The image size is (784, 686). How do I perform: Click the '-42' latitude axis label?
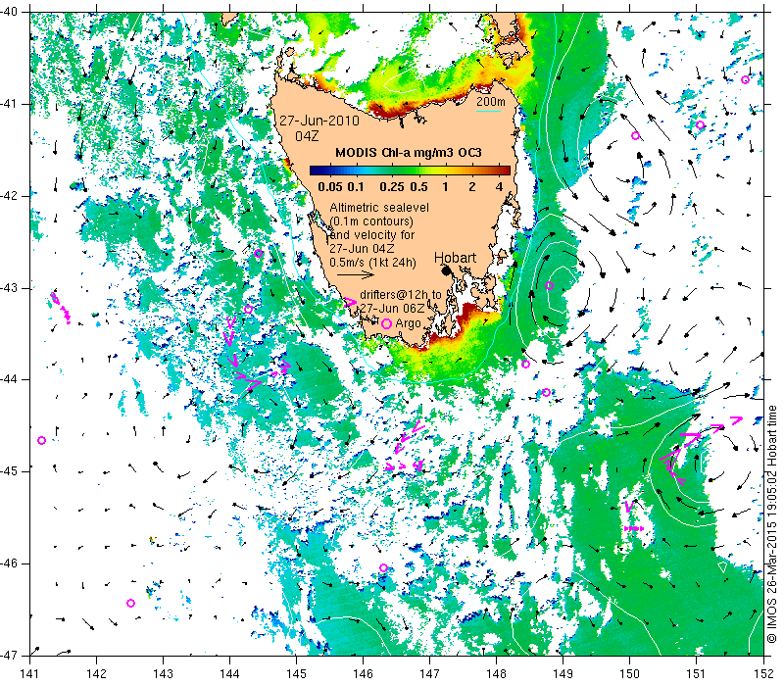(x=9, y=195)
